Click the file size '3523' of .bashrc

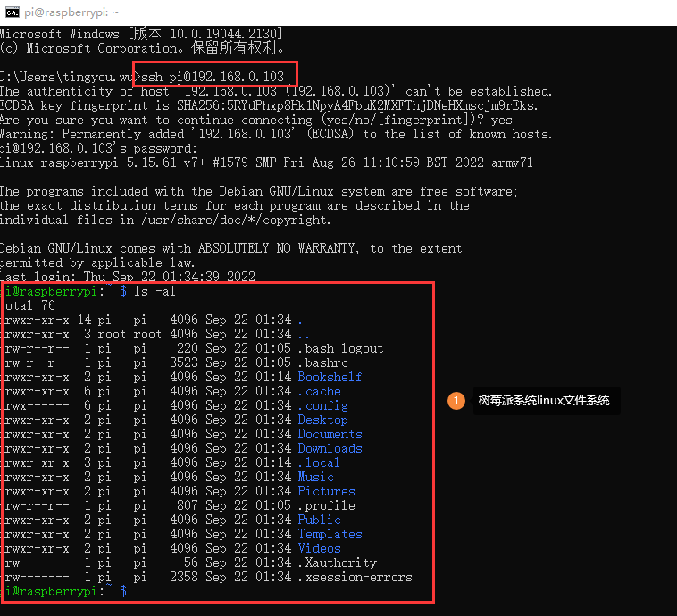(184, 362)
